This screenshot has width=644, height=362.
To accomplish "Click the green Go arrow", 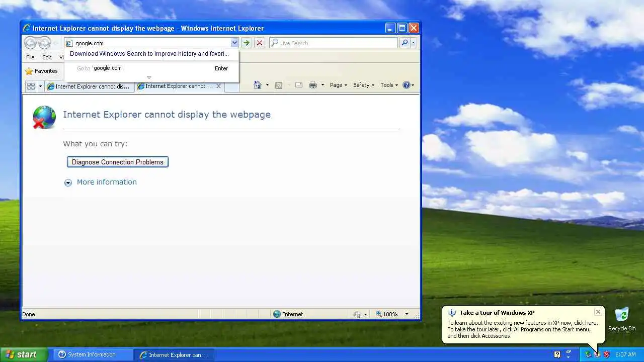I will click(x=246, y=43).
